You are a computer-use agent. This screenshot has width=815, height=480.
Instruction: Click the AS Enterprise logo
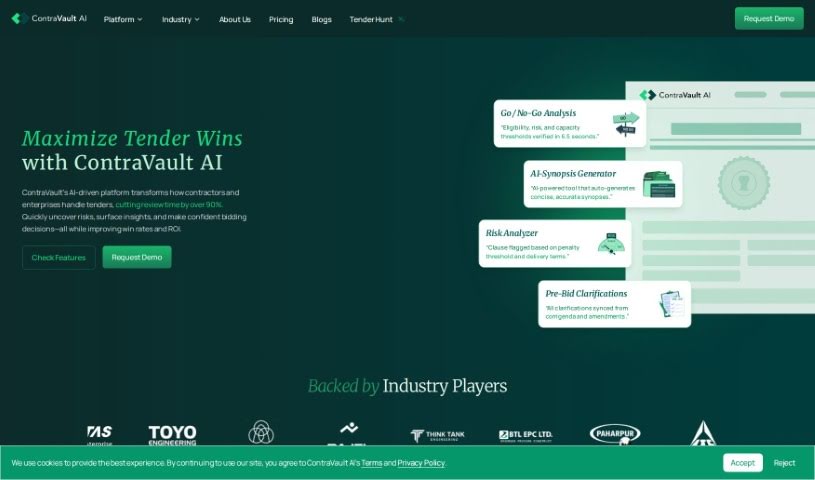click(x=99, y=435)
